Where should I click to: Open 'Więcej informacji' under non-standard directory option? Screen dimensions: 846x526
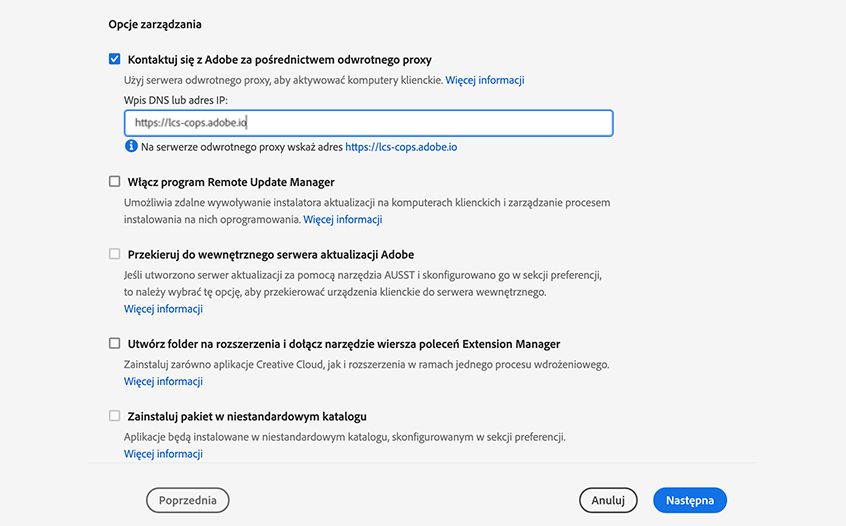pos(163,454)
